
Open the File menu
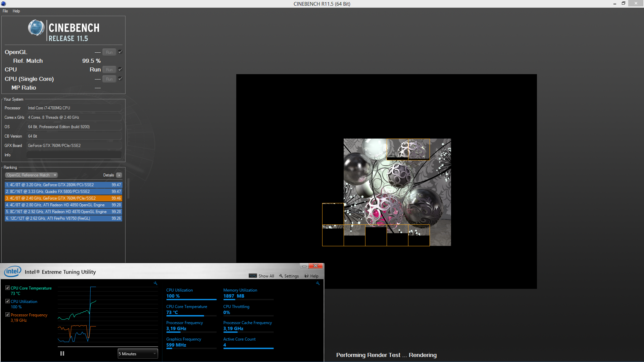[x=5, y=11]
